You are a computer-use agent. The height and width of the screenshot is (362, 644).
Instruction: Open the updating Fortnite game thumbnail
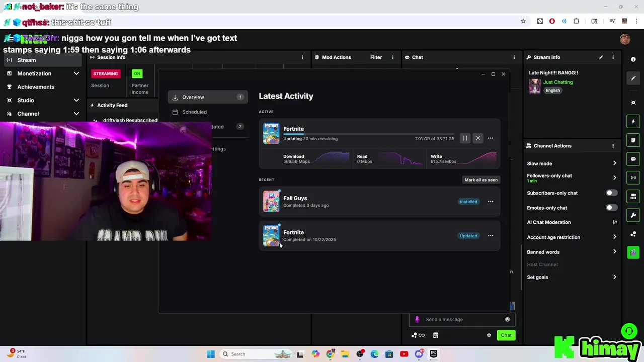271,134
